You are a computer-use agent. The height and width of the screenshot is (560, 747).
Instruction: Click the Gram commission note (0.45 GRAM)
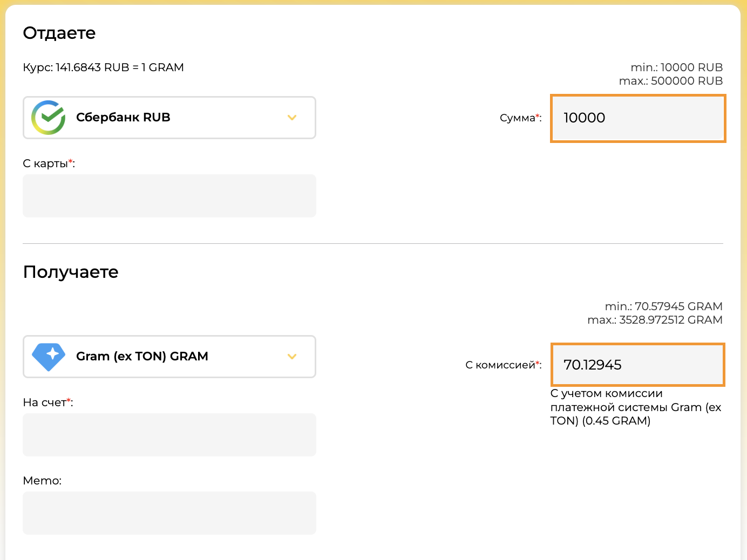point(636,407)
